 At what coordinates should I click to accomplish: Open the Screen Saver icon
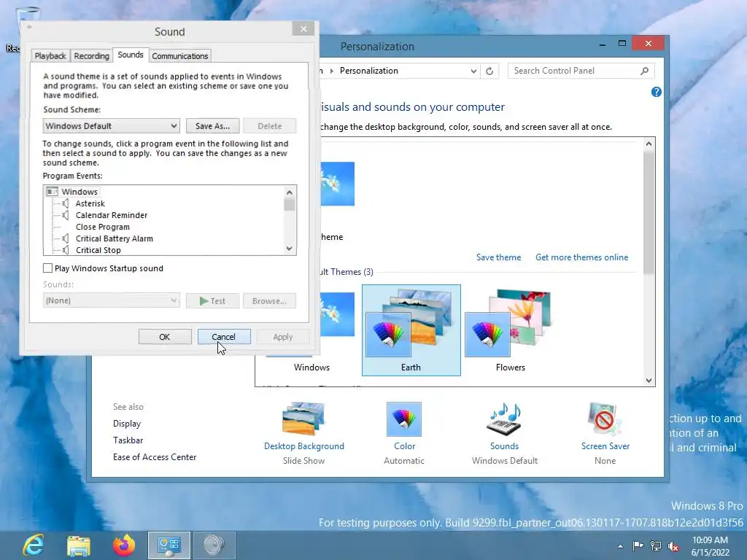(x=605, y=419)
